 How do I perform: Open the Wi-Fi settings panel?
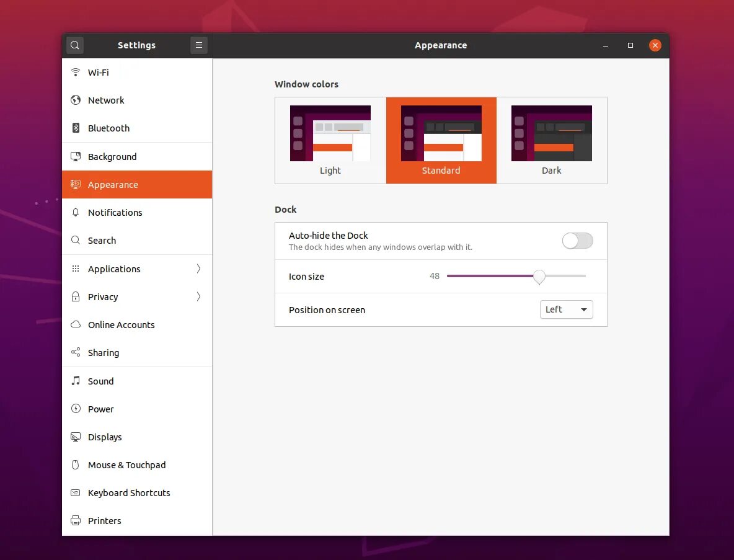pos(137,72)
